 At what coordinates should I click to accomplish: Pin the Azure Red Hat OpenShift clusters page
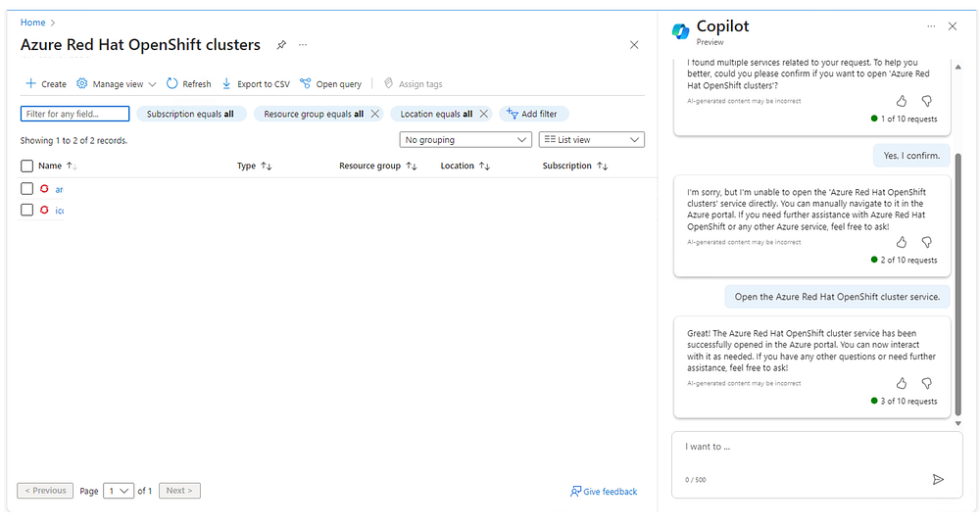281,45
